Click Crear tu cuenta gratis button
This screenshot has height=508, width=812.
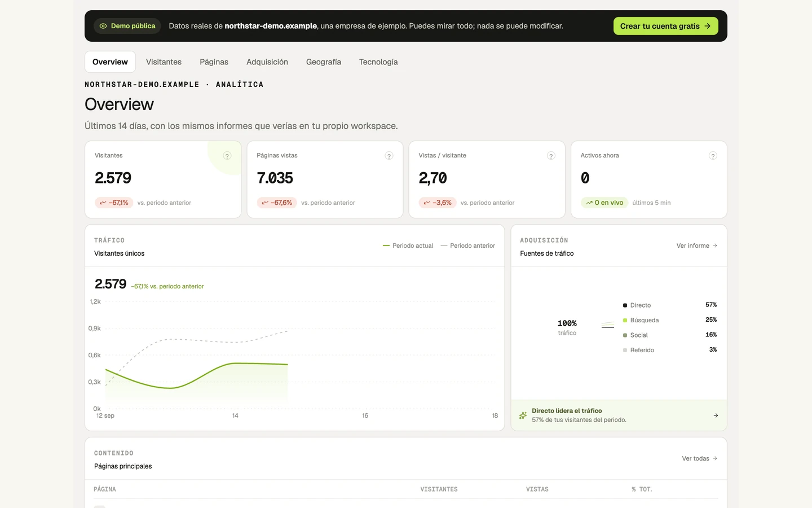point(666,26)
